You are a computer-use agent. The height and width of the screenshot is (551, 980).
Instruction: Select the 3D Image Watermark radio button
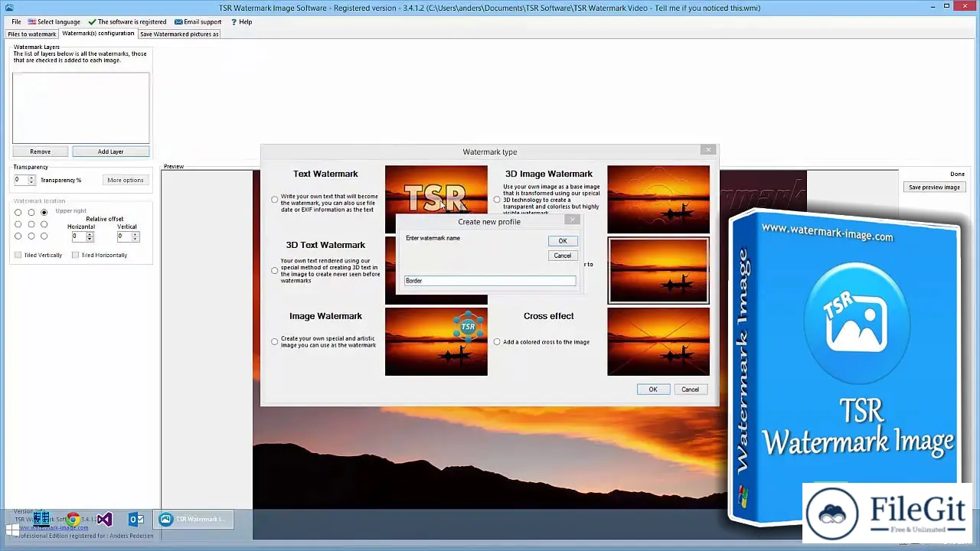497,200
